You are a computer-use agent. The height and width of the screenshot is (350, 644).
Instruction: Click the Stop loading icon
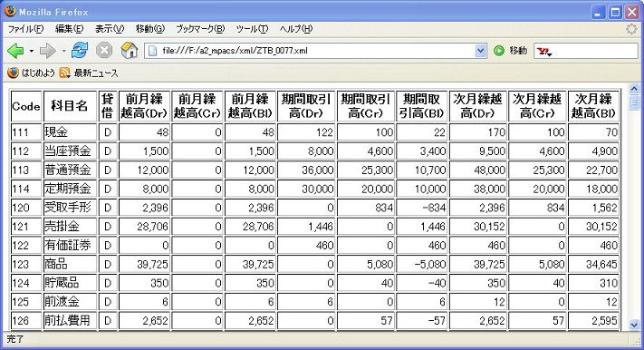pyautogui.click(x=104, y=51)
